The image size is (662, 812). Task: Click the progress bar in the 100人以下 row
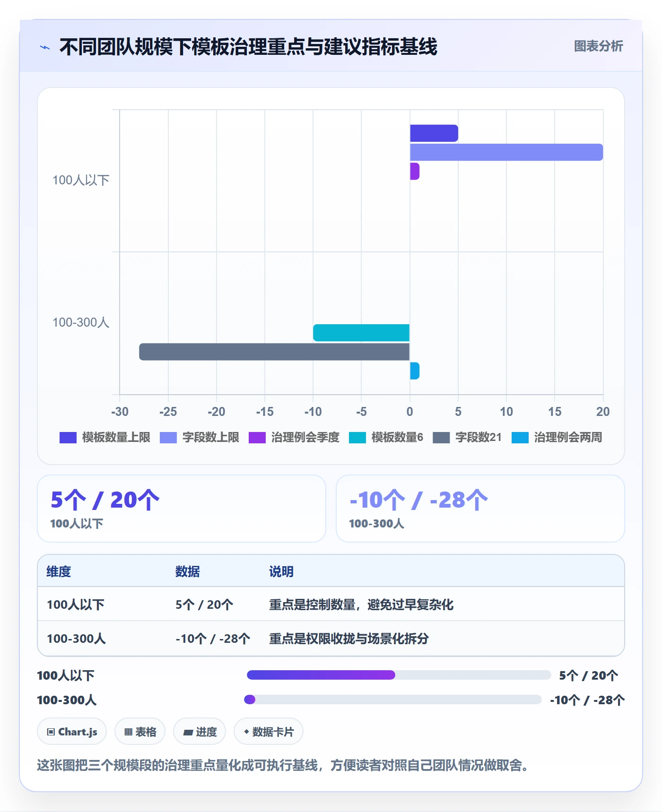pyautogui.click(x=399, y=675)
